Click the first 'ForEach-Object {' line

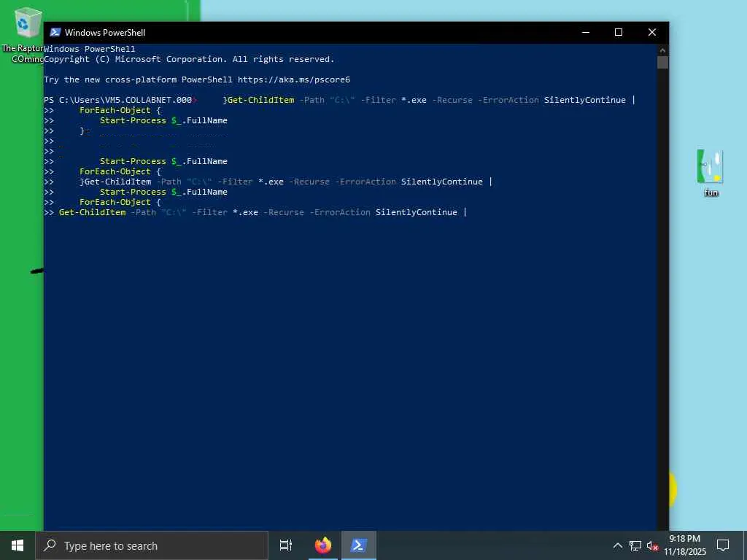coord(120,111)
